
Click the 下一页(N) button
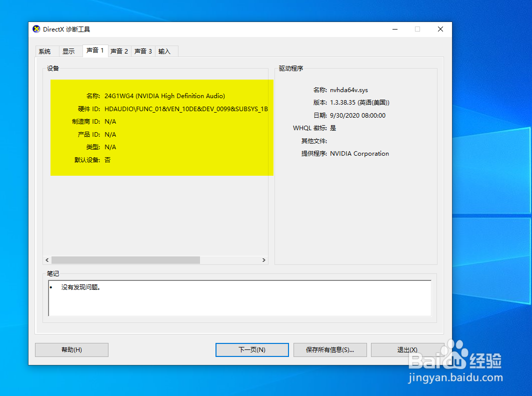252,350
